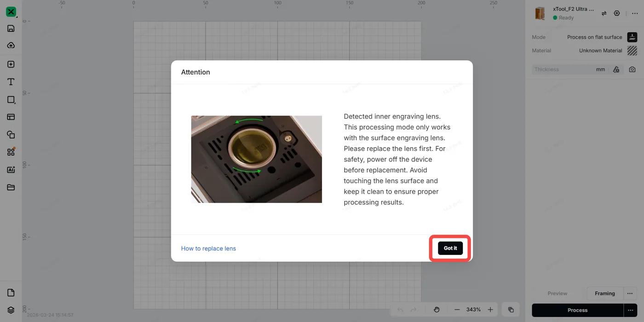Click the save file icon in sidebar
644x322 pixels.
(x=11, y=29)
